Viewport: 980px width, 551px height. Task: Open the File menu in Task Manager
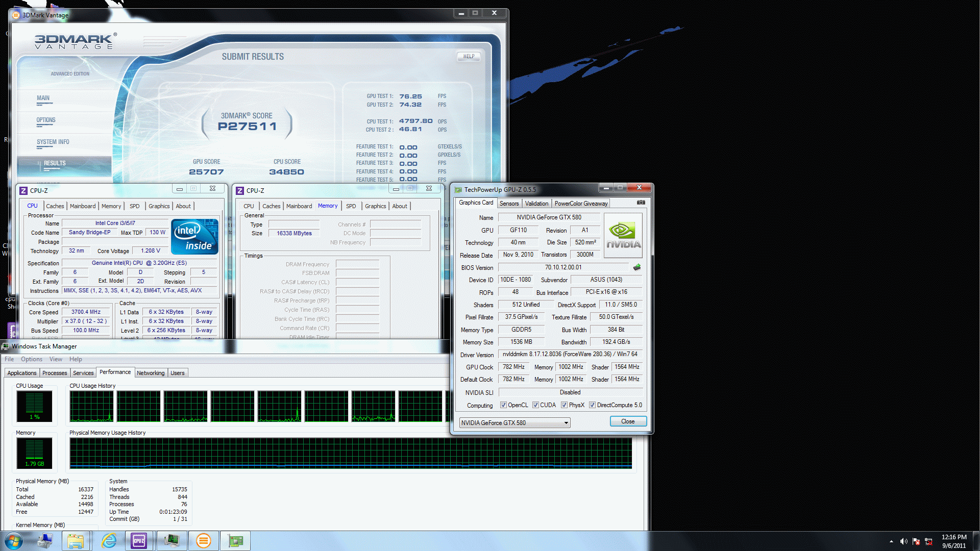(9, 359)
